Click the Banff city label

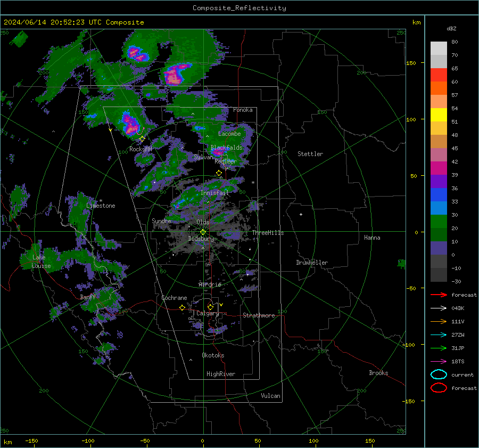[88, 297]
